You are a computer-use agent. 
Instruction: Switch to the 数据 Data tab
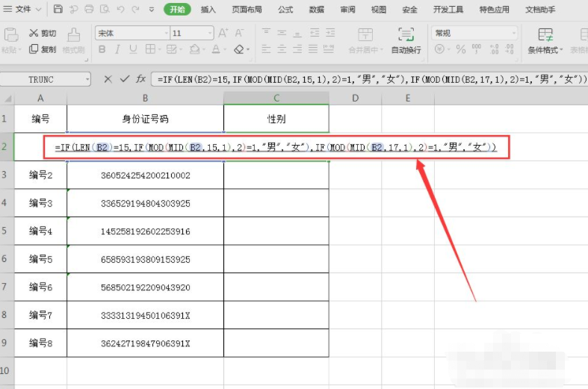tap(317, 10)
